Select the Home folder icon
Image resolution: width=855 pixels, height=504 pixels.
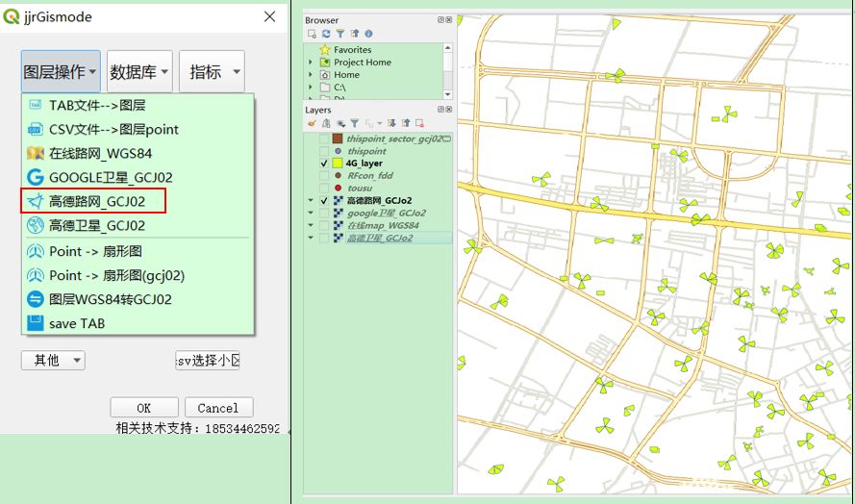pyautogui.click(x=325, y=75)
